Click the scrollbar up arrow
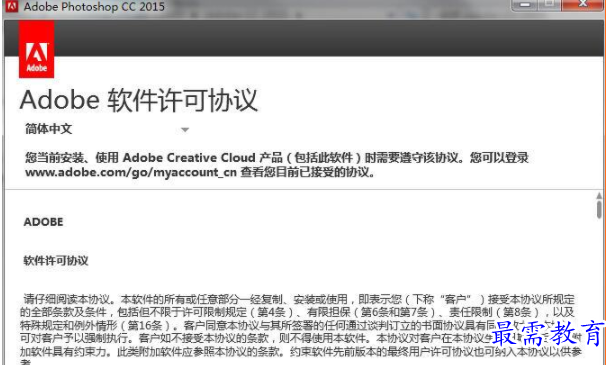This screenshot has height=365, width=613. point(599,195)
